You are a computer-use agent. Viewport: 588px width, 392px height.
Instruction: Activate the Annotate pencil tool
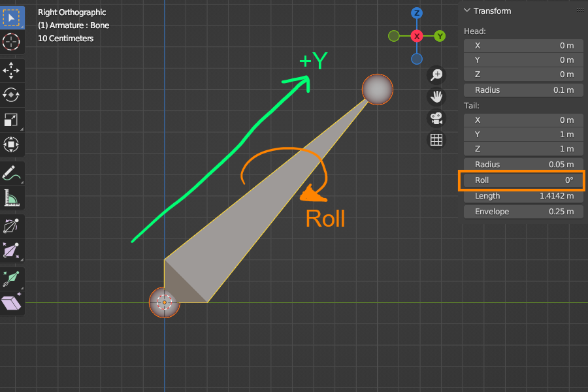[12, 173]
